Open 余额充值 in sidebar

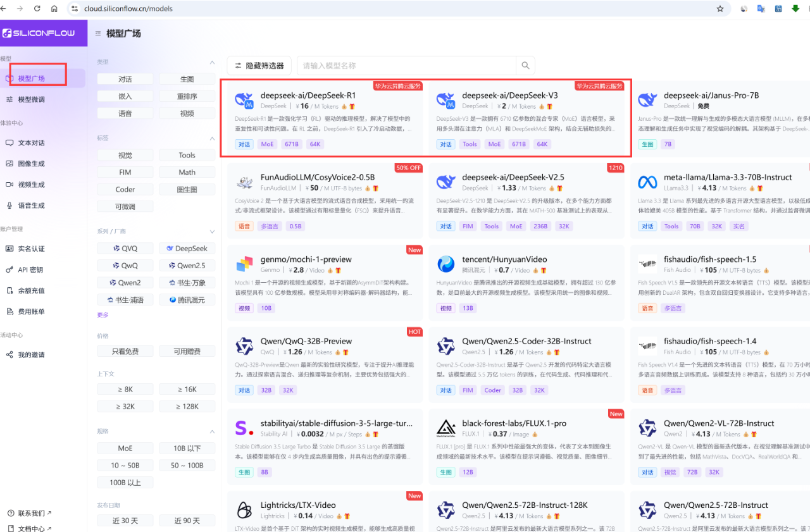click(42, 290)
